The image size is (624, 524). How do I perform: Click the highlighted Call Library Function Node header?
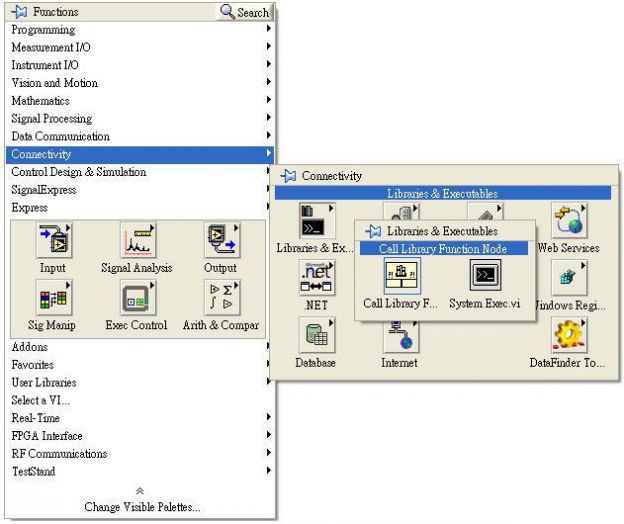[444, 249]
